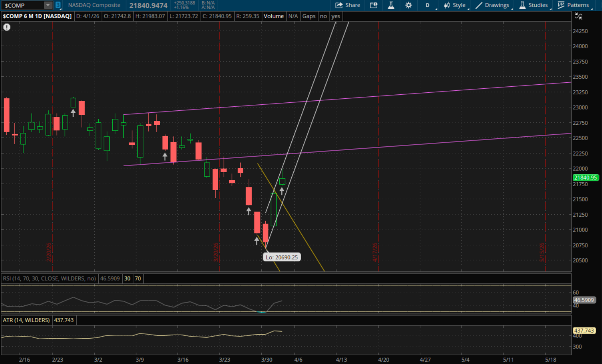Click the Gaps label in chart header

(309, 16)
